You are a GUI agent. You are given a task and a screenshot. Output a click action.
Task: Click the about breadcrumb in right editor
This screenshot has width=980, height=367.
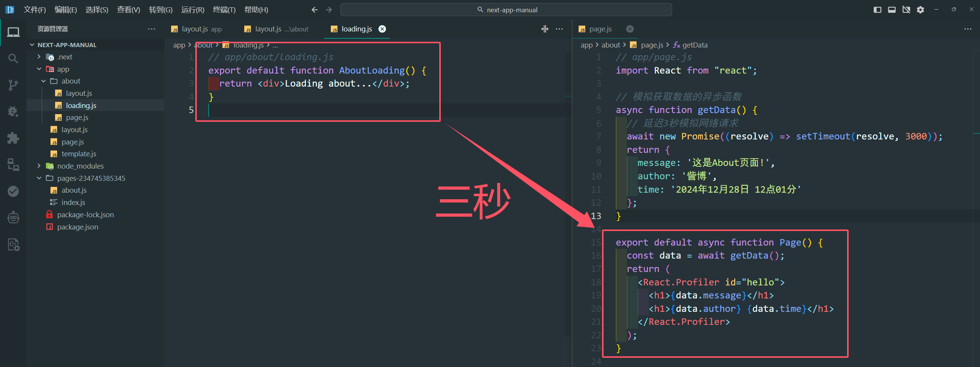610,45
